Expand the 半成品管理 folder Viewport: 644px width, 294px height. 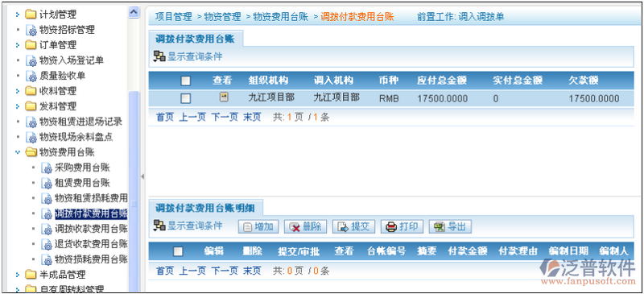18,274
